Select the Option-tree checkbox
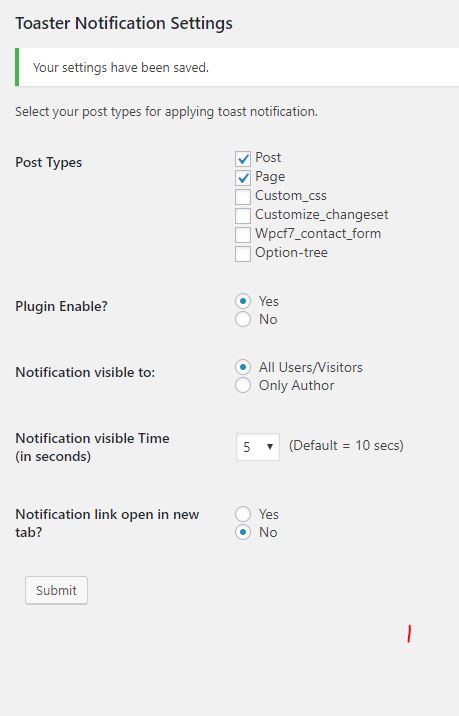The width and height of the screenshot is (459, 716). click(243, 254)
